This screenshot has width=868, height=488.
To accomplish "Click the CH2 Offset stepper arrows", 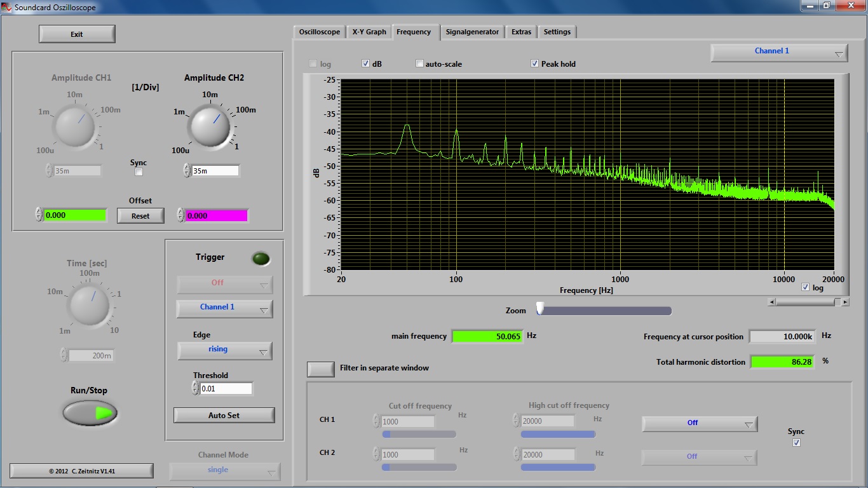I will pos(180,215).
